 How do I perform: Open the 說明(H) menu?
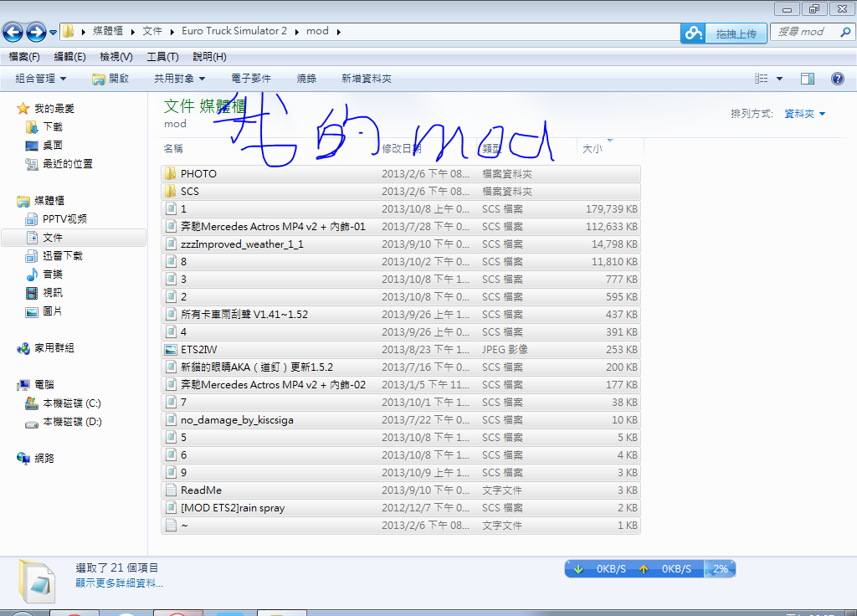click(209, 57)
